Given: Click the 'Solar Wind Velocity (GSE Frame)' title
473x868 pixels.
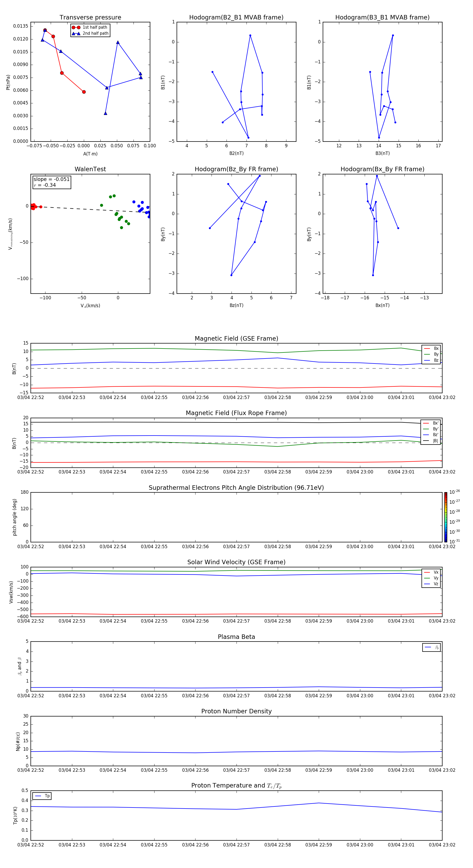Looking at the screenshot, I should pos(236,562).
